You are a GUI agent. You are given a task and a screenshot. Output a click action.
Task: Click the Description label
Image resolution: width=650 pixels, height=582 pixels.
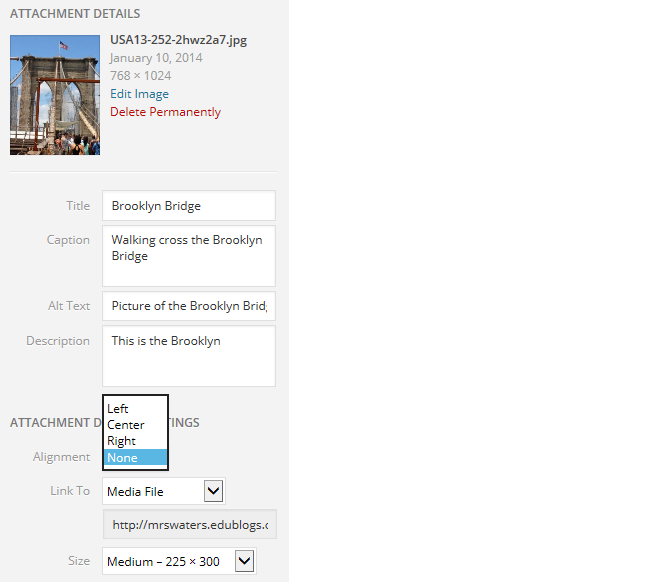(x=58, y=341)
